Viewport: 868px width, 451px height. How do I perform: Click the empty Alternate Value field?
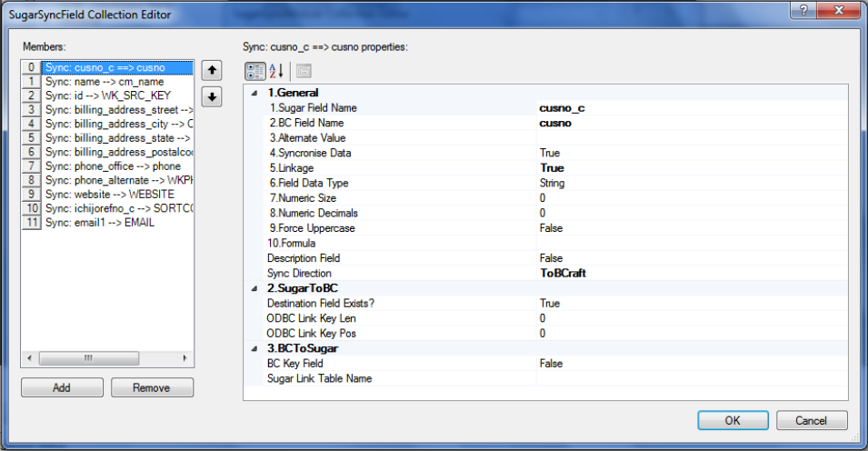[x=692, y=138]
